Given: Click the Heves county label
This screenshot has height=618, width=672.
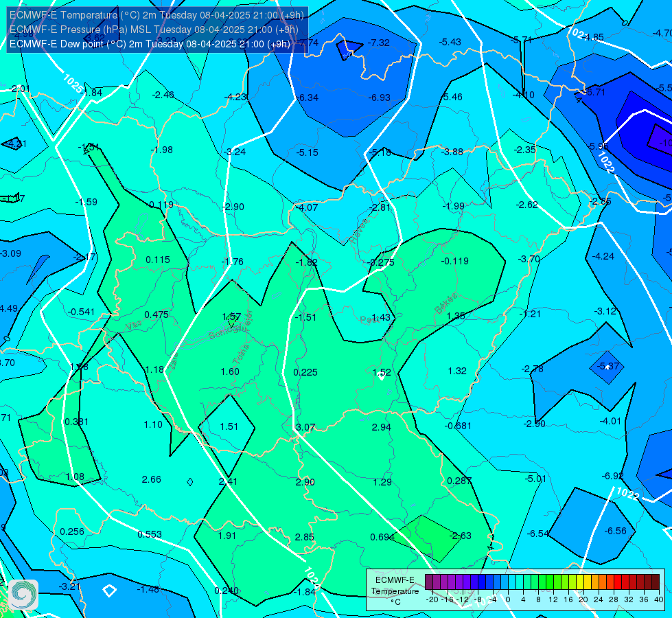Looking at the screenshot, I should 359,231.
